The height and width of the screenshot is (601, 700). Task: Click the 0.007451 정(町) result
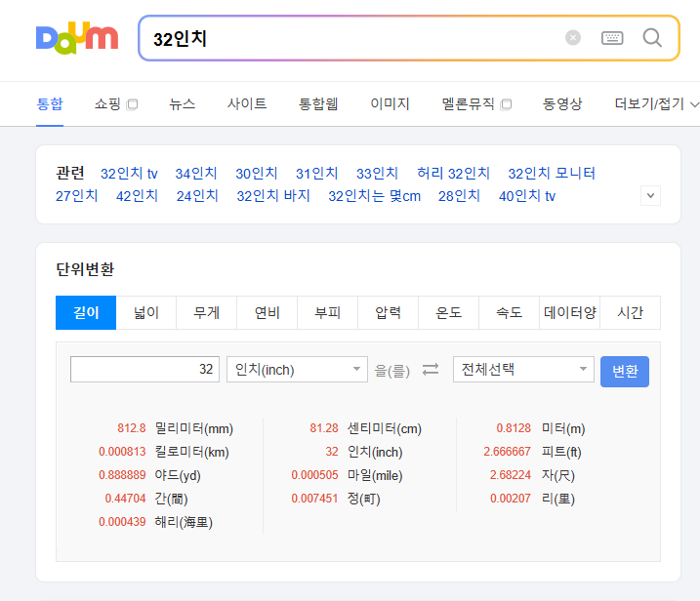(x=336, y=498)
